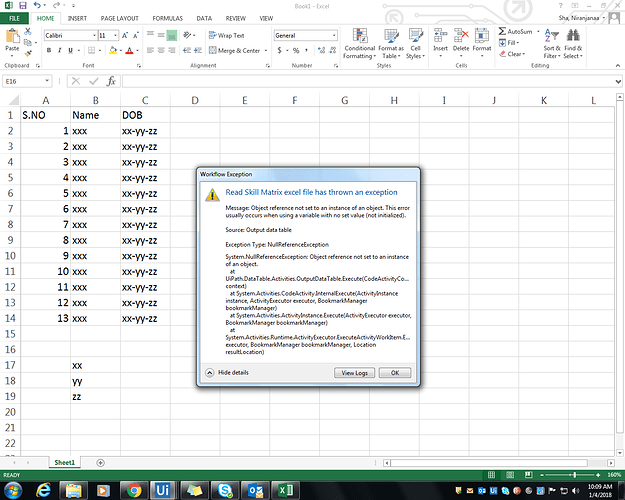
Task: Adjust the zoom slider handle
Action: tap(574, 475)
